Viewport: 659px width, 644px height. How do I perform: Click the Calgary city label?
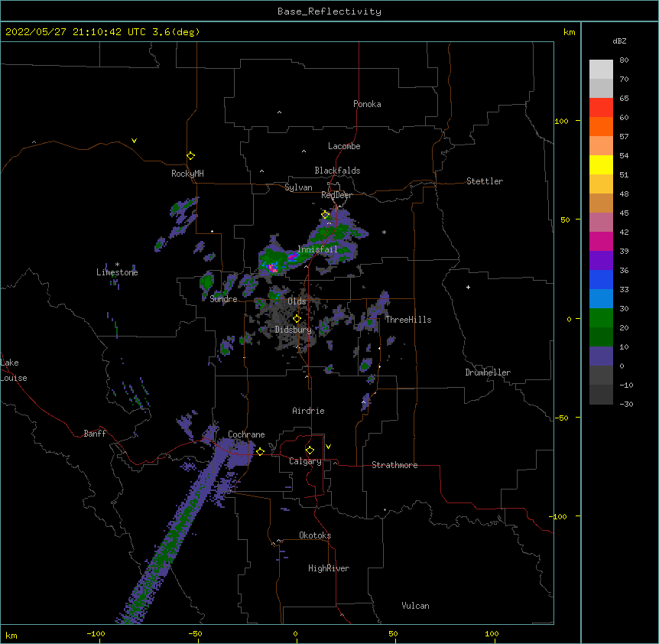coord(306,461)
